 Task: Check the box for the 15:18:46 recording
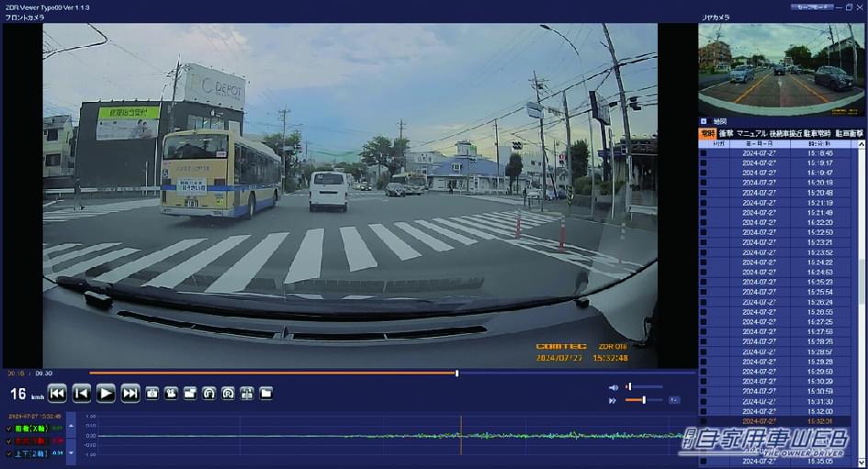704,153
